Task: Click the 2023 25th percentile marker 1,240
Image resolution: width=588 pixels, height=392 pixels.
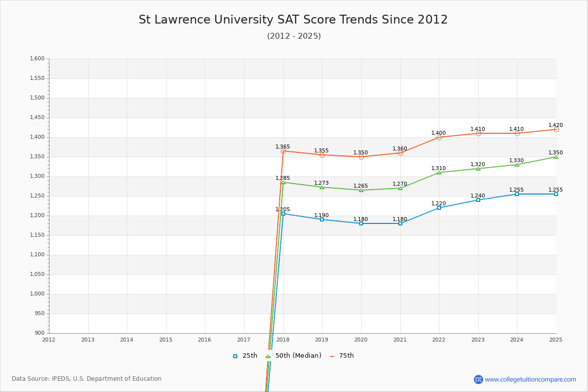Action: [x=478, y=200]
